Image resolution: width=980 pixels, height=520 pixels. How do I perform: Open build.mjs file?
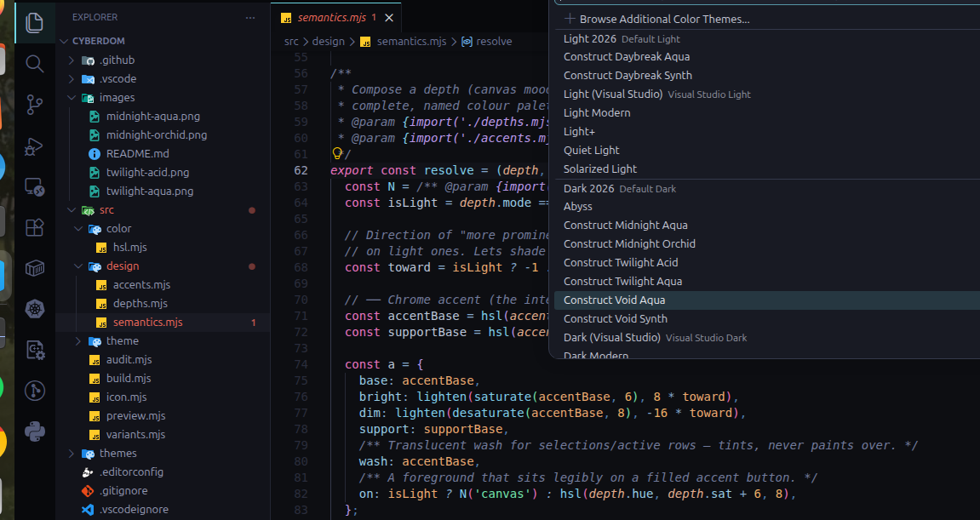point(128,379)
